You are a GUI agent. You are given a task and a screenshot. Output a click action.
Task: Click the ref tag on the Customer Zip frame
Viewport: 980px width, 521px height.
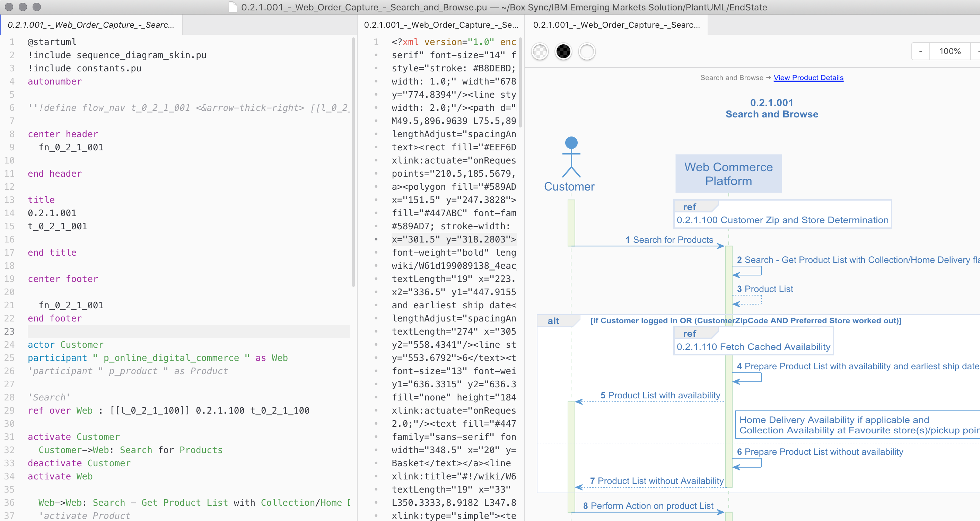point(690,206)
